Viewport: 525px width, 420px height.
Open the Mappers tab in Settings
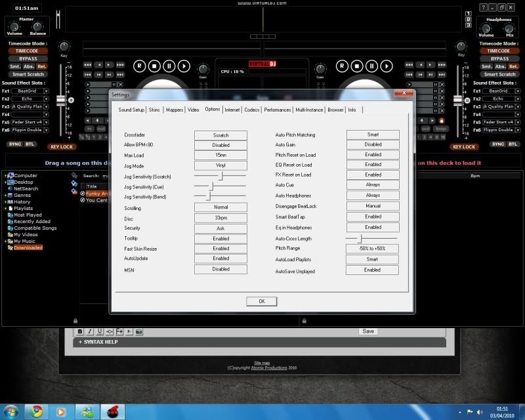[x=175, y=110]
